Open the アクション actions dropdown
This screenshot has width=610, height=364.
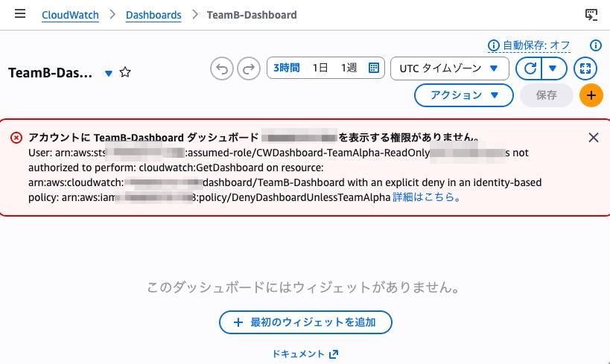click(464, 95)
